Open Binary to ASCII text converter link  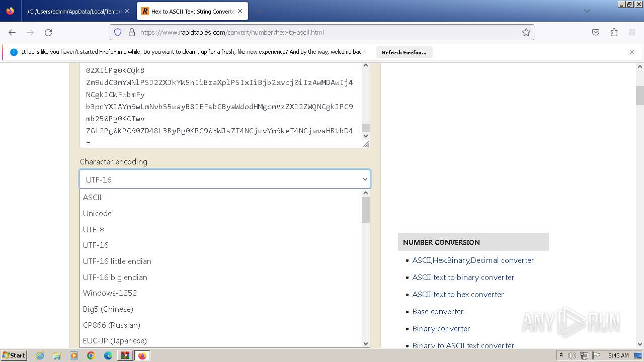click(x=463, y=345)
